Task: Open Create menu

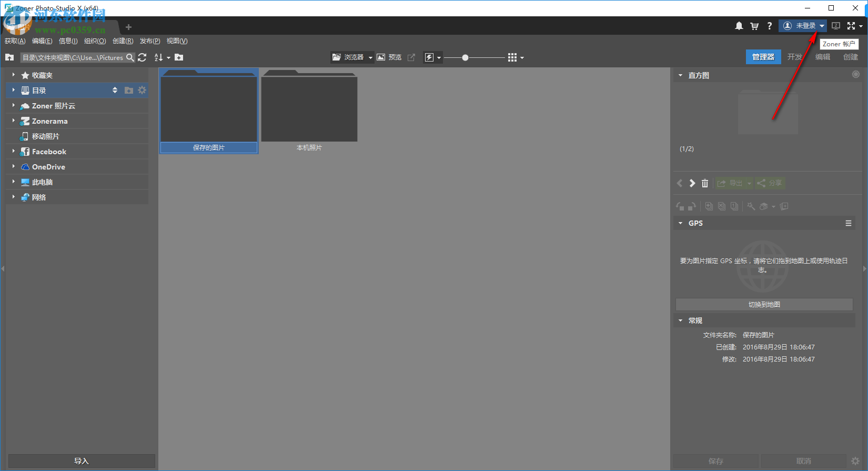Action: [123, 41]
